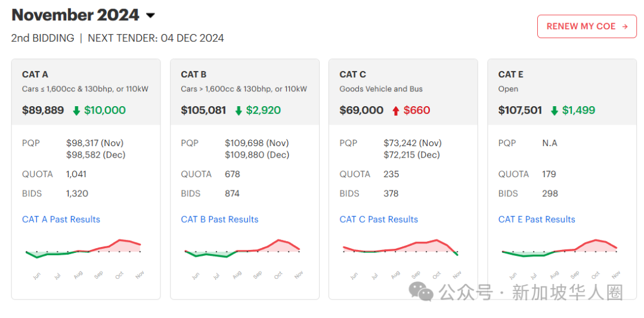Open CAT A Past Results link

tap(61, 220)
